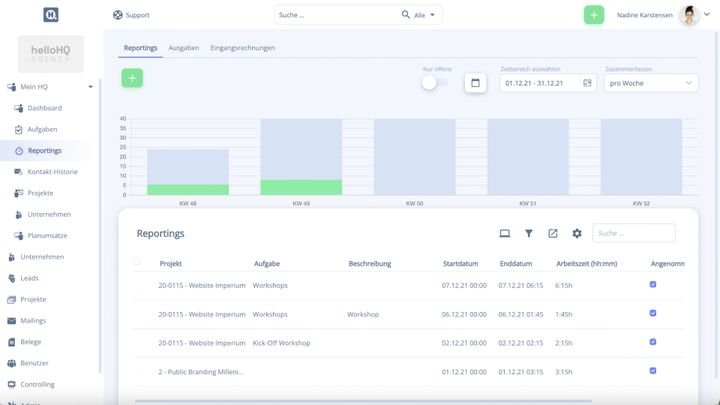The width and height of the screenshot is (720, 405).
Task: Click the export icon in Reportings toolbar
Action: [553, 233]
